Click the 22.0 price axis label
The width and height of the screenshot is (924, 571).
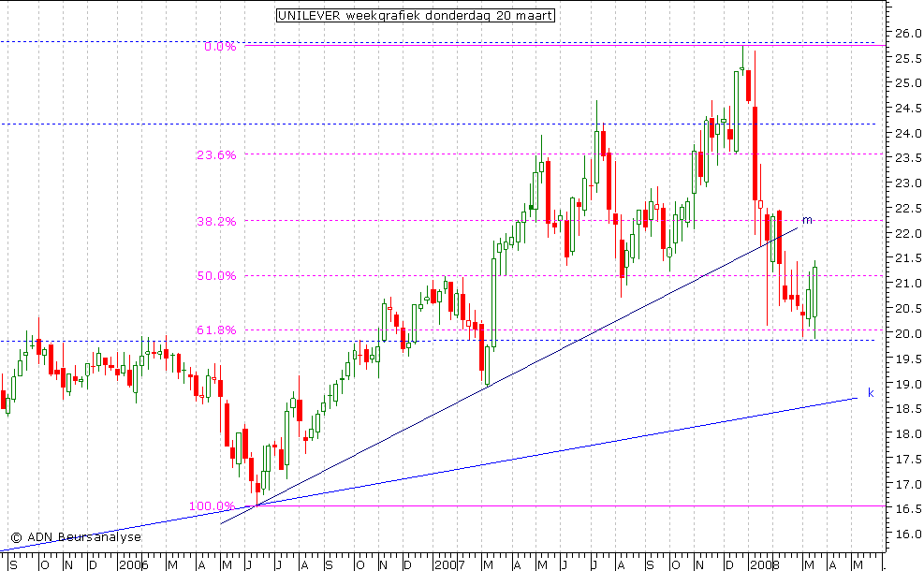point(908,233)
